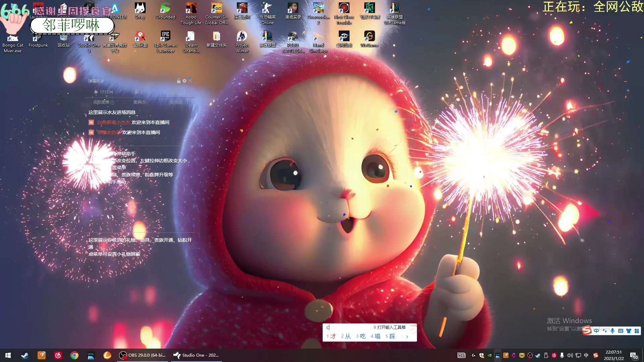Open the 打开输入工具箱 option
The width and height of the screenshot is (644, 362).
click(x=389, y=327)
